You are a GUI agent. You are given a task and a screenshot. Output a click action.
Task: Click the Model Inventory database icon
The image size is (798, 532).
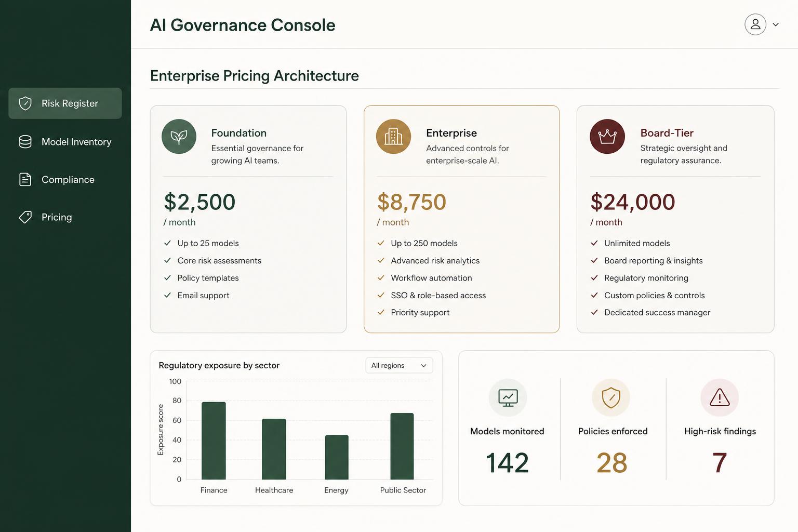click(25, 142)
